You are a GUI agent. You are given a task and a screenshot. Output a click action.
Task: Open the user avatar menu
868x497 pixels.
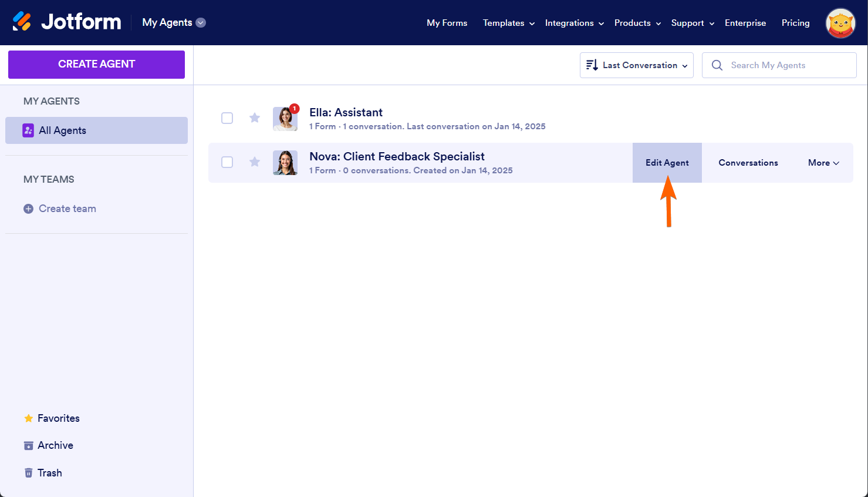[x=840, y=23]
